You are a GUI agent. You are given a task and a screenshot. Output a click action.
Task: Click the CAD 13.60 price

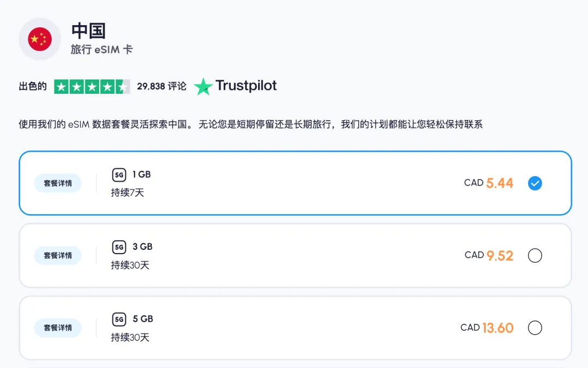[487, 328]
